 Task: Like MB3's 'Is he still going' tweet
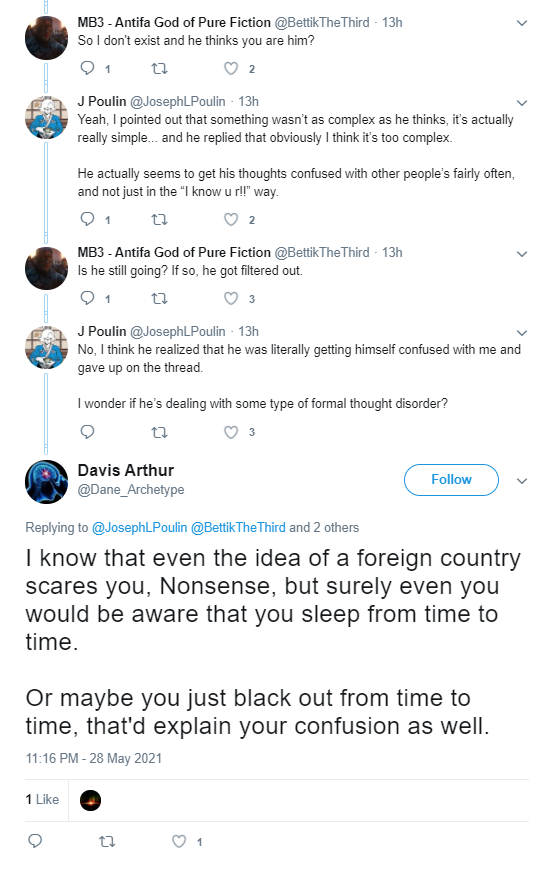click(231, 299)
